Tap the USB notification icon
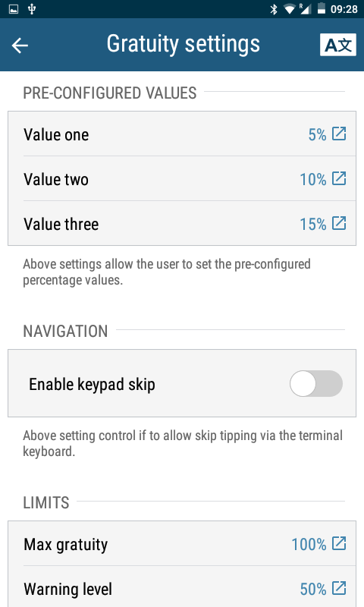This screenshot has width=364, height=607. point(32,9)
